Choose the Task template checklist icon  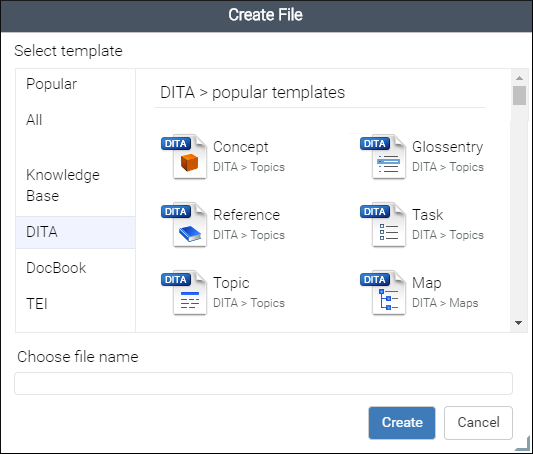tap(383, 225)
